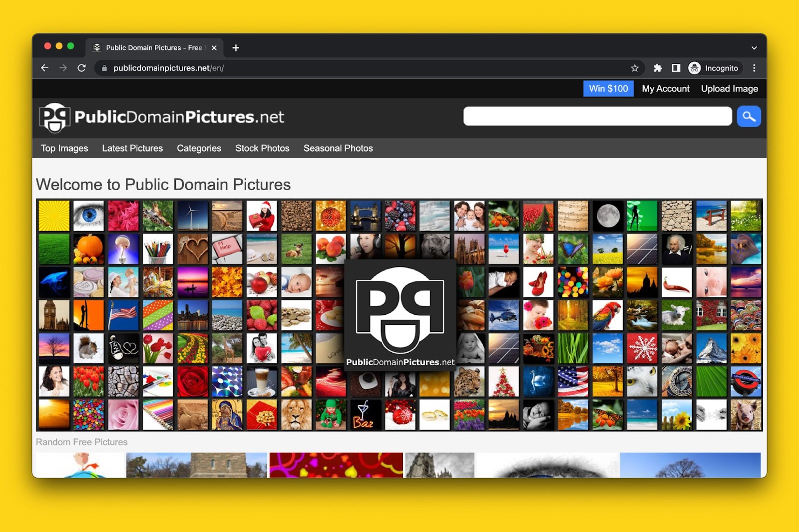
Task: Browse the Categories menu
Action: point(199,148)
